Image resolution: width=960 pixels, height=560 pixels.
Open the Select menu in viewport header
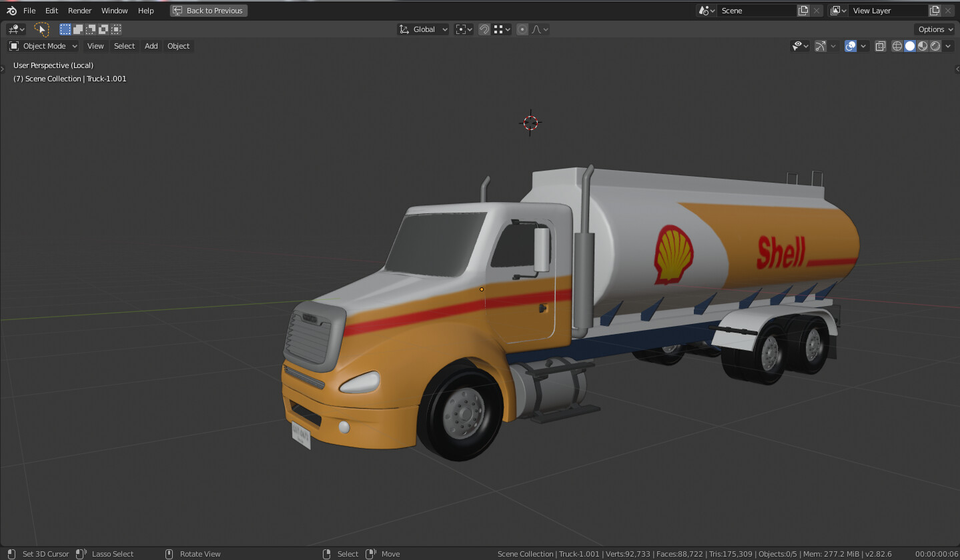(124, 46)
